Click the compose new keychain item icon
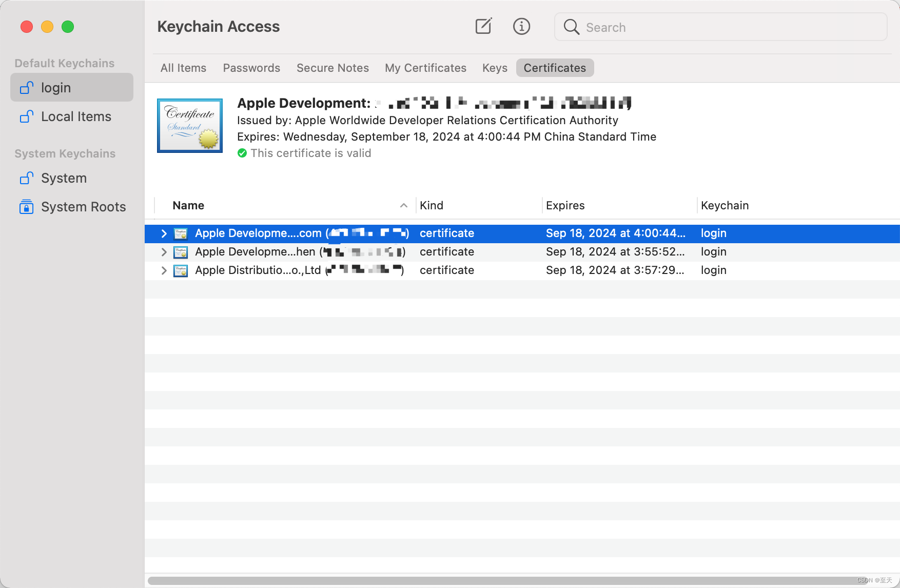The image size is (900, 588). (483, 26)
